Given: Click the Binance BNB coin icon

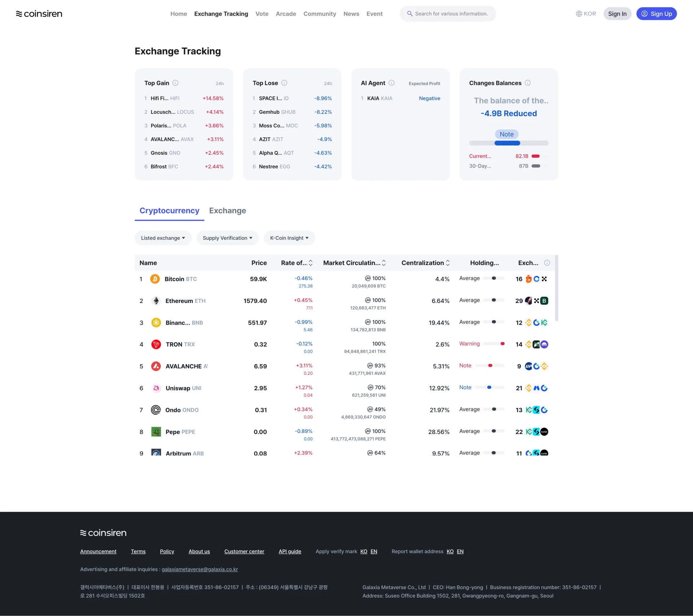Looking at the screenshot, I should 156,323.
